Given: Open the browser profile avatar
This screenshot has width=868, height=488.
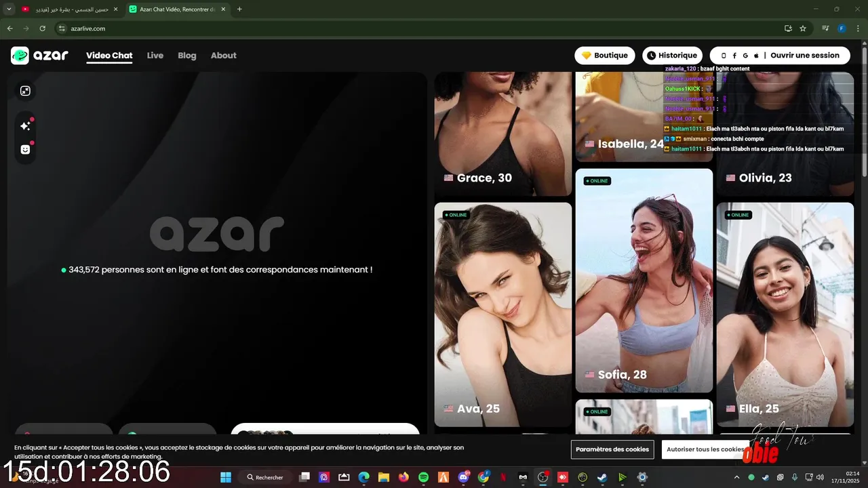Looking at the screenshot, I should point(842,28).
